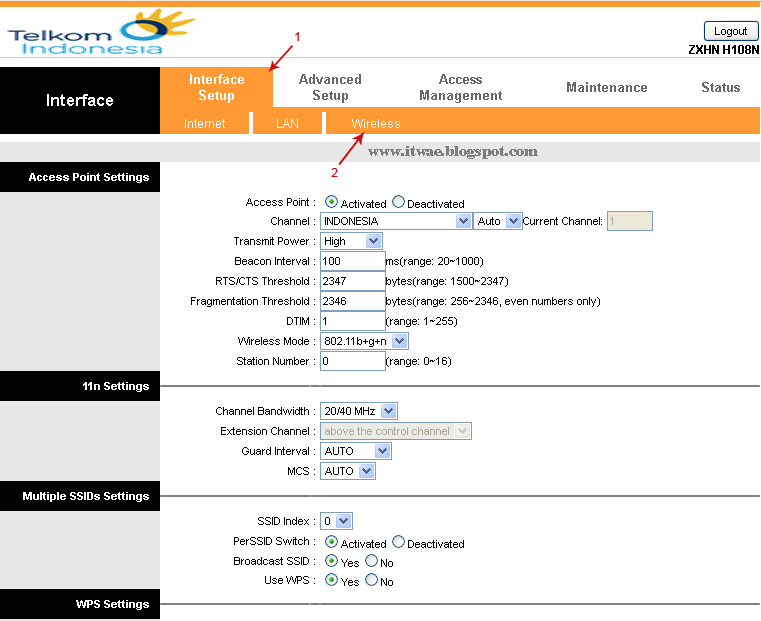Viewport: 761px width, 621px height.
Task: Click the Guard Interval label
Action: (278, 451)
